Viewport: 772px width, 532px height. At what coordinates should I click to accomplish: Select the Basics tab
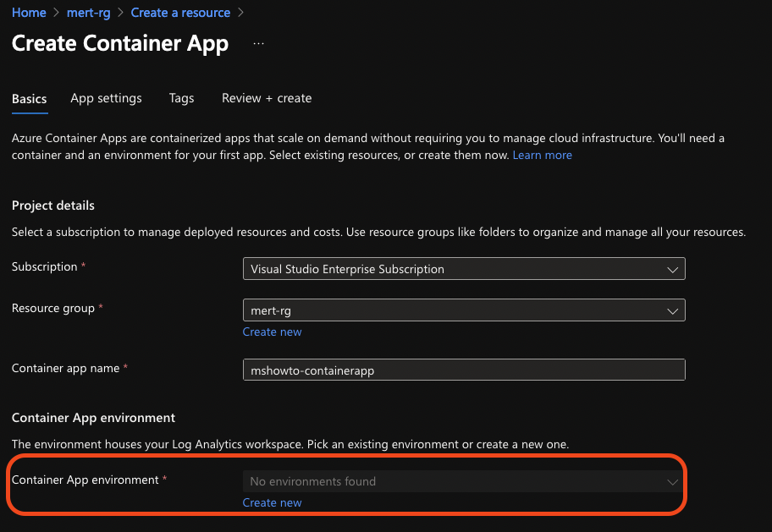click(x=30, y=99)
